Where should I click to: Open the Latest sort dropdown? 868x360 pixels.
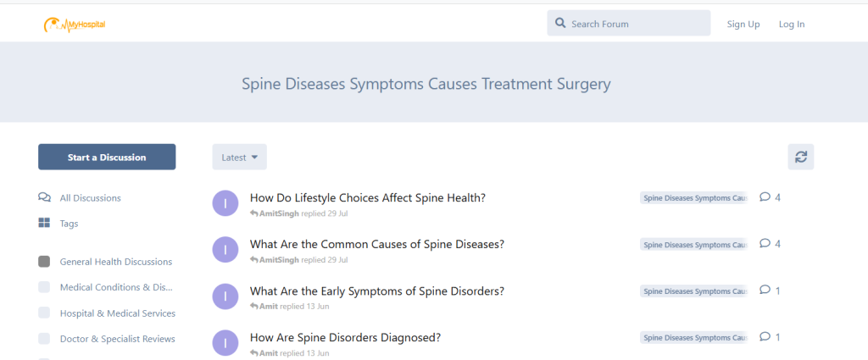pyautogui.click(x=239, y=157)
